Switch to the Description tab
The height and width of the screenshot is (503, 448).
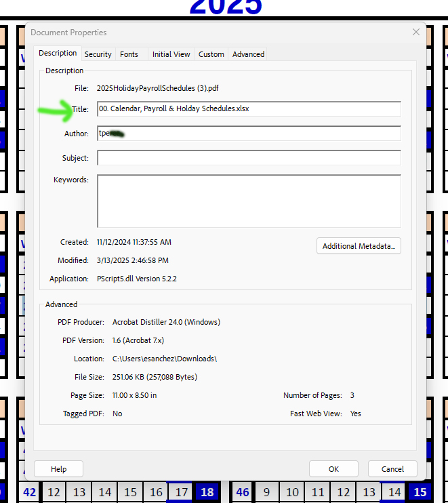coord(58,54)
